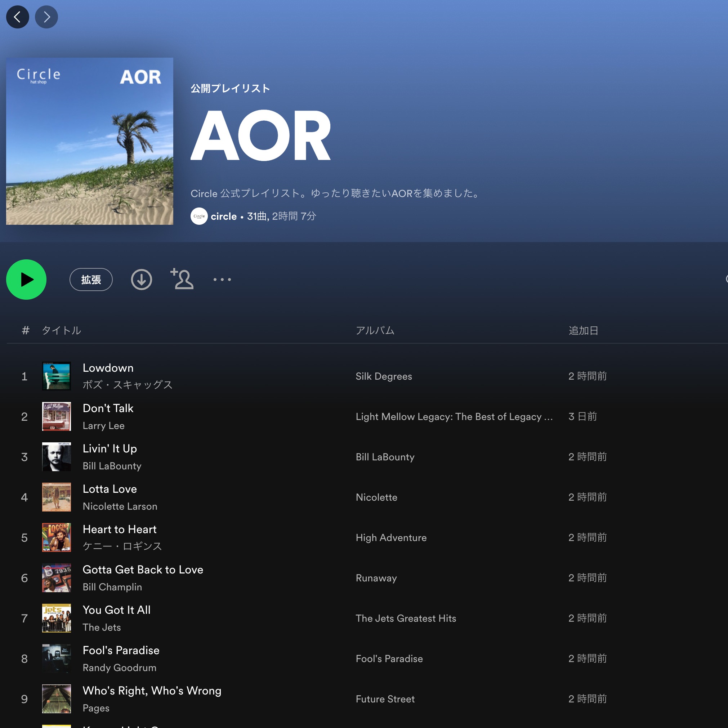Viewport: 728px width, 728px height.
Task: Open the Bill LaBounty album link
Action: pos(385,457)
